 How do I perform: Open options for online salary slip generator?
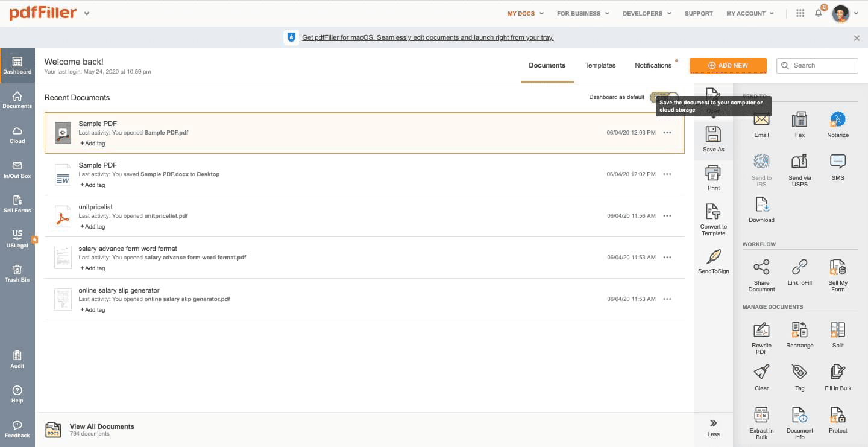[667, 299]
